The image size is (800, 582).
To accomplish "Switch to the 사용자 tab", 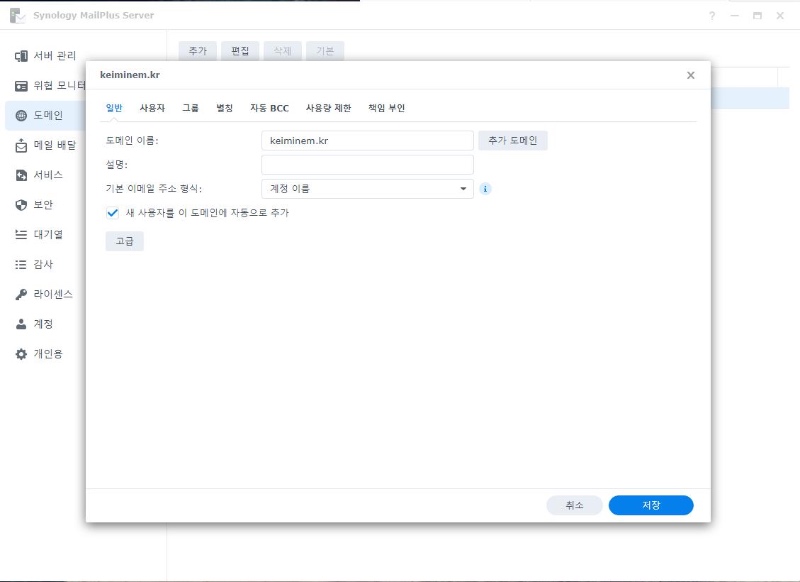I will pyautogui.click(x=152, y=108).
